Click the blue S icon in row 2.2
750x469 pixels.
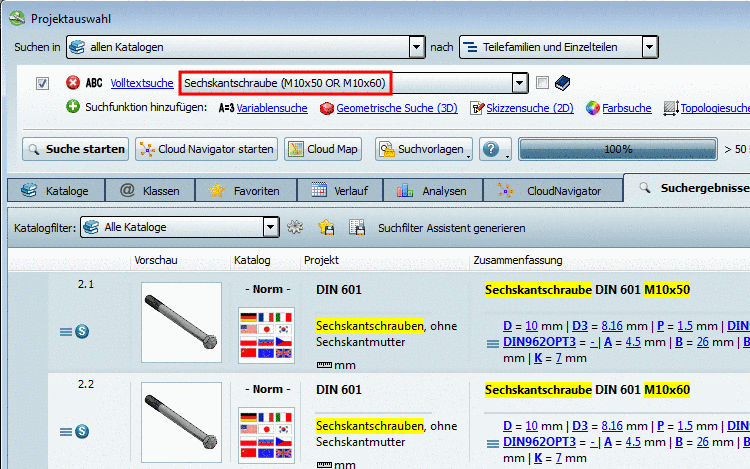tap(82, 431)
